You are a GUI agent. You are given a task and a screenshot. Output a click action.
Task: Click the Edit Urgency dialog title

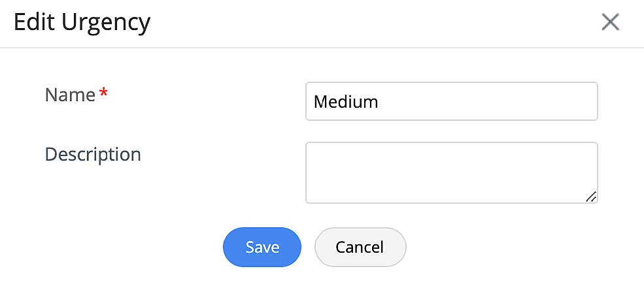(x=82, y=23)
